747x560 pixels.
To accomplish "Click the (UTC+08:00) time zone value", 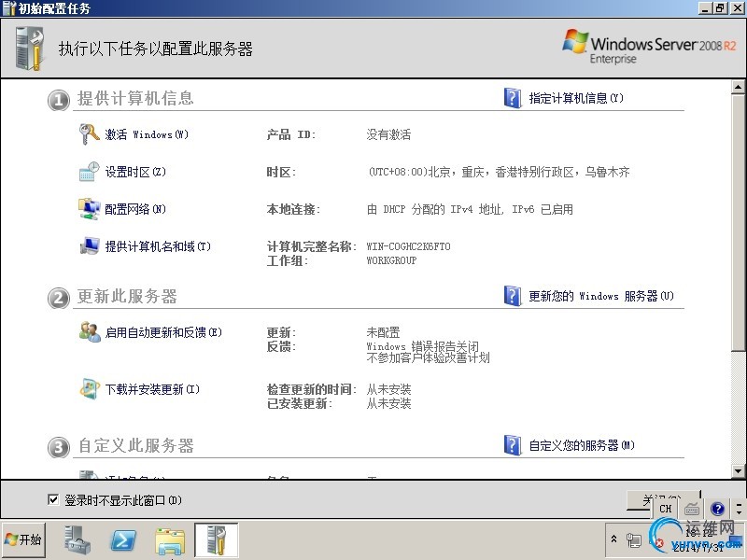I will pos(499,172).
